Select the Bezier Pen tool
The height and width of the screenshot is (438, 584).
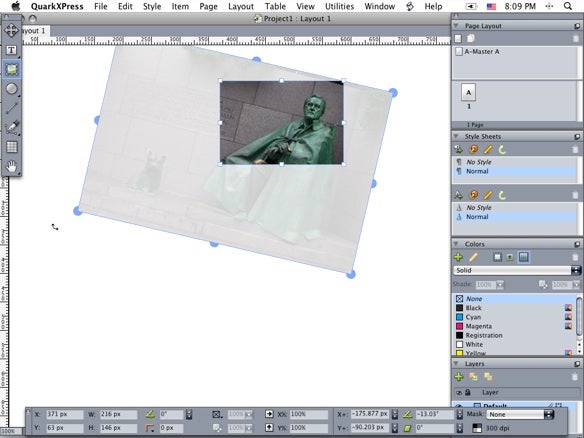tap(12, 127)
